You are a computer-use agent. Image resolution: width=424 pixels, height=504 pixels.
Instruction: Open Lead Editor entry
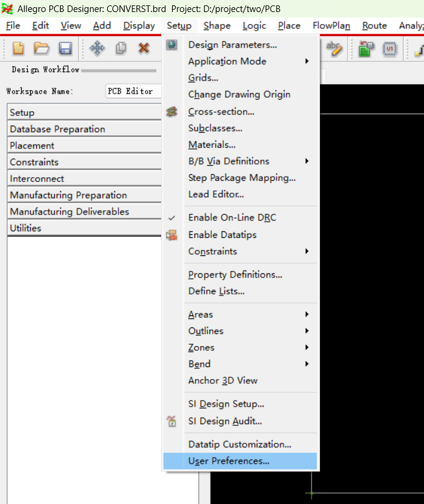tap(240, 194)
